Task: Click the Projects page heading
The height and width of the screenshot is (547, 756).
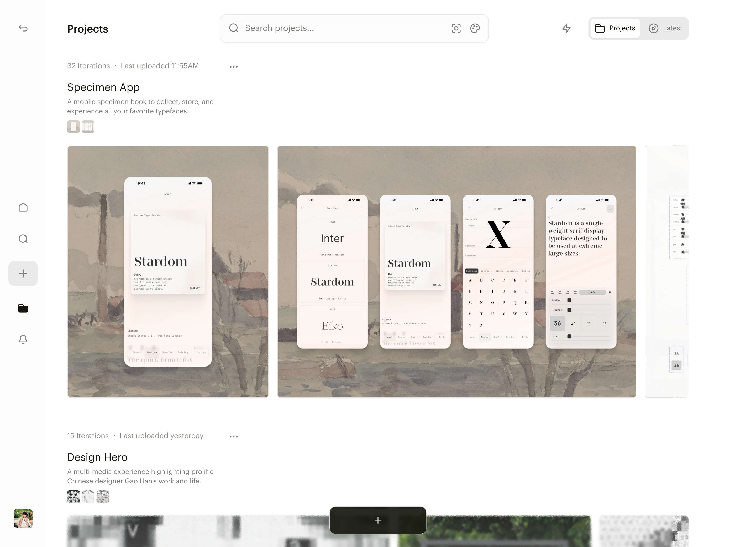Action: click(88, 29)
